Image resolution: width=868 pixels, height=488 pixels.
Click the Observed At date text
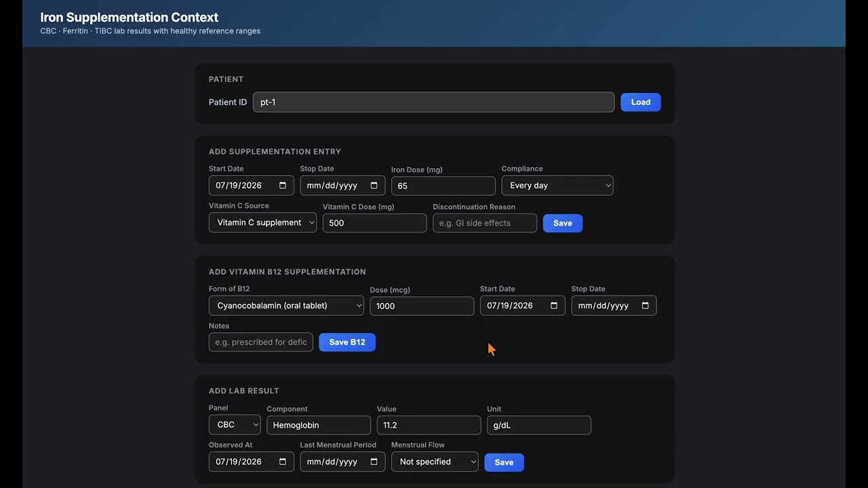click(x=239, y=462)
